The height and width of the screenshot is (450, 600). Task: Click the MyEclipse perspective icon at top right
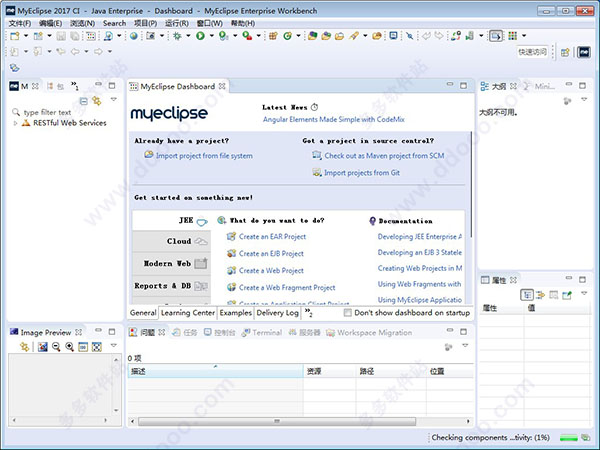(x=584, y=52)
